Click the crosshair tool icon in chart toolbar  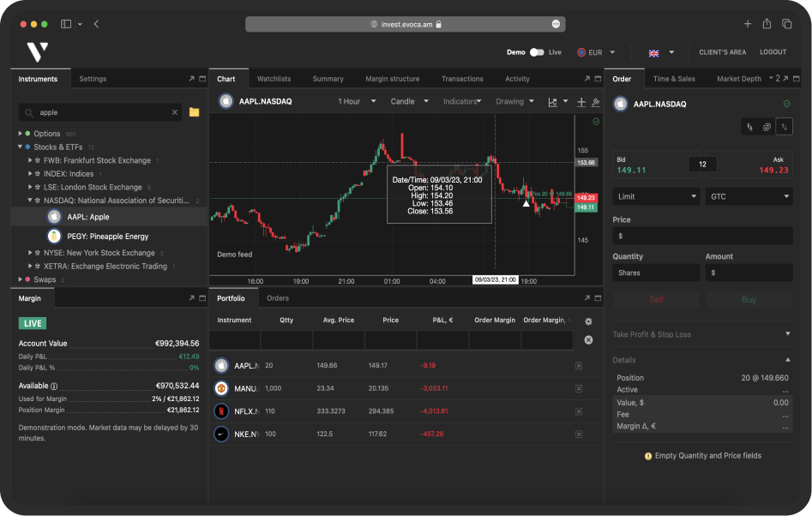pos(581,101)
